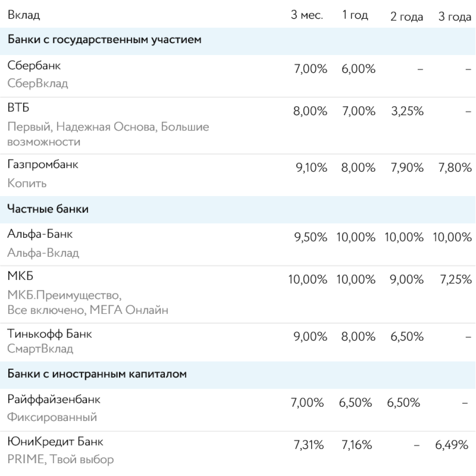Click 'Банки с государственным участием' section header
This screenshot has width=476, height=476.
click(104, 40)
